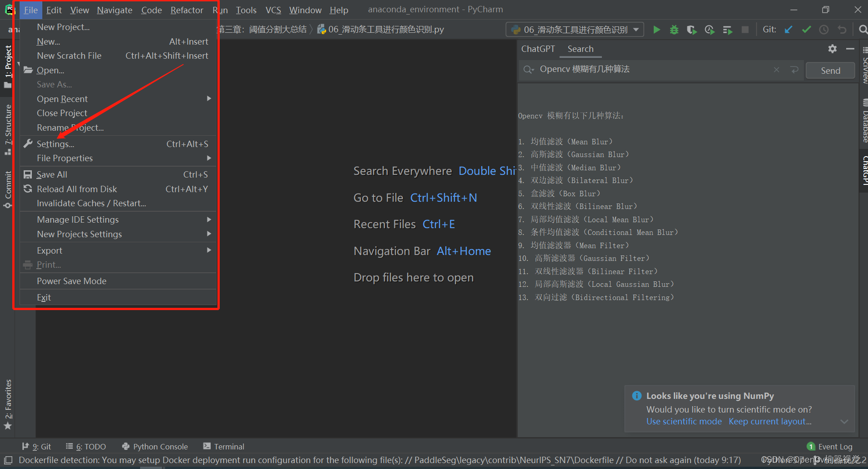This screenshot has width=868, height=469.
Task: Click Open... in File menu
Action: tap(118, 70)
